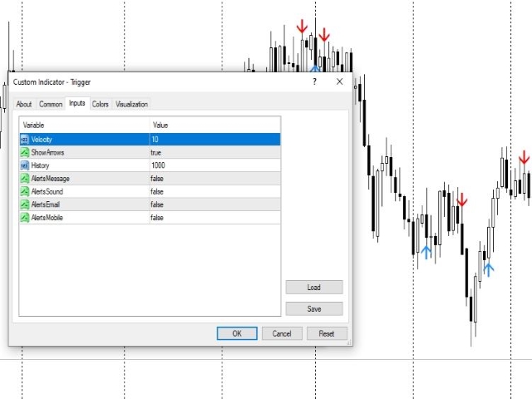Click the Load button
The image size is (532, 399).
314,288
